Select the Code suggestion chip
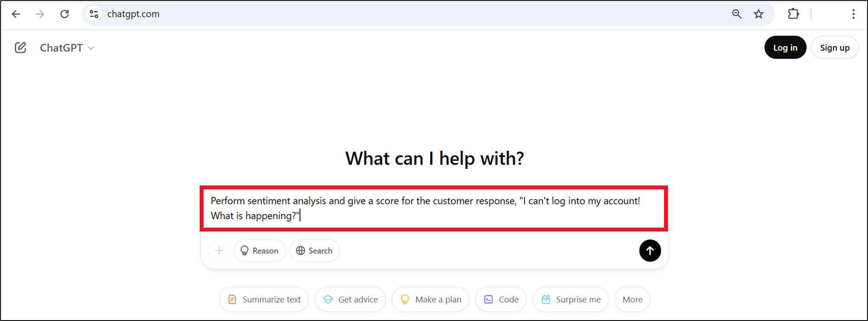Screen dimensions: 868x321 [x=501, y=299]
